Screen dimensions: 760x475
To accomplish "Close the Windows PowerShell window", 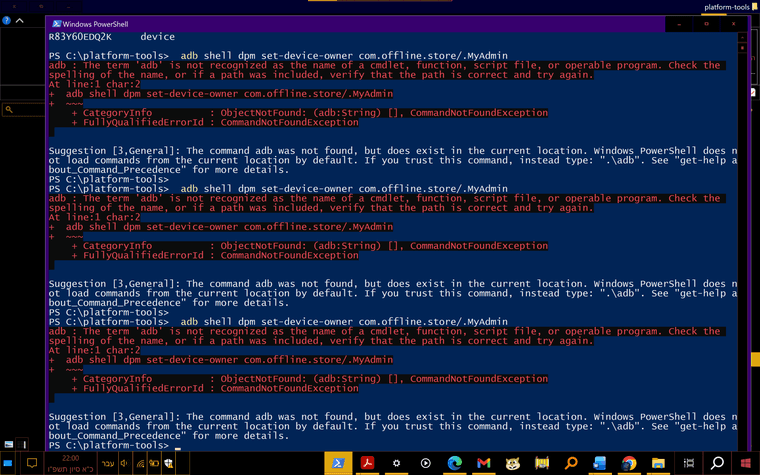I will (x=734, y=24).
